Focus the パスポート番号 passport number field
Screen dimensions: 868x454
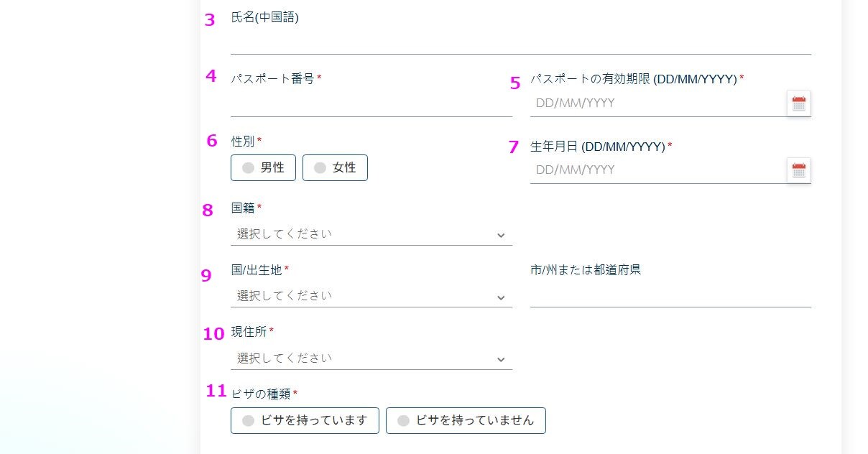(371, 104)
